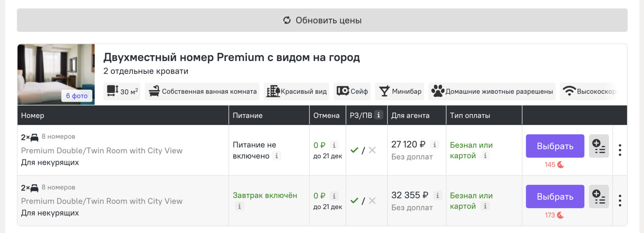Show info next to Питание не включено
The image size is (644, 233).
(x=276, y=156)
